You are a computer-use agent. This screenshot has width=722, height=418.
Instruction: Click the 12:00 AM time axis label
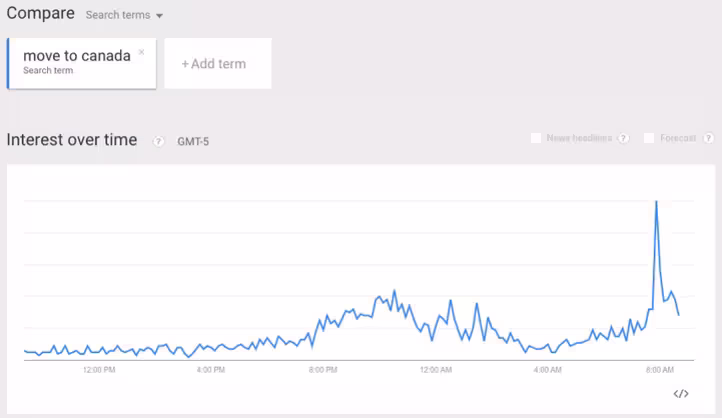(x=436, y=370)
